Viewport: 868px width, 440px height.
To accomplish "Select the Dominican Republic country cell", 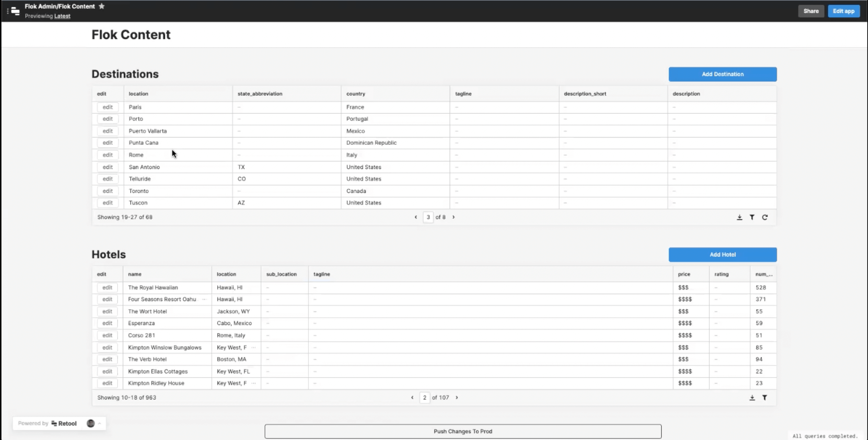I will pyautogui.click(x=396, y=143).
